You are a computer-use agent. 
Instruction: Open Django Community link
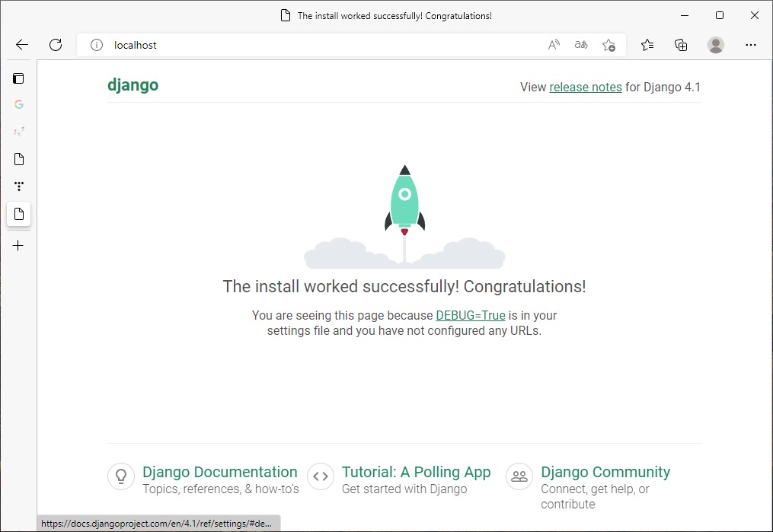[605, 472]
